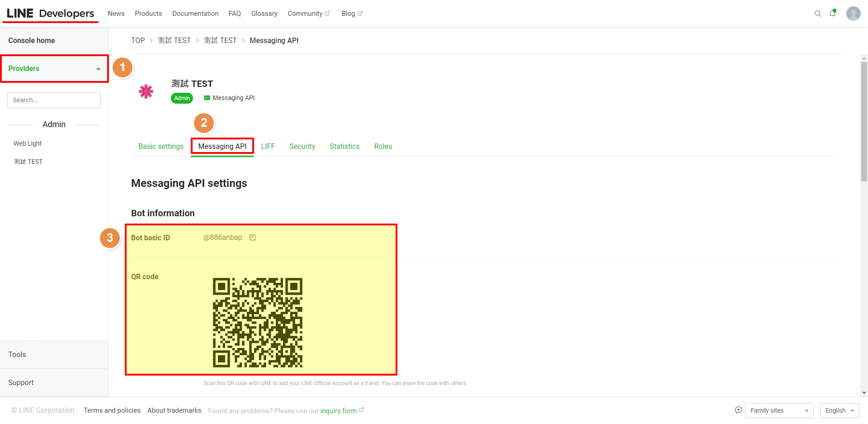Screen dimensions: 868x424
Task: Select Web Light provider in sidebar
Action: (x=28, y=143)
